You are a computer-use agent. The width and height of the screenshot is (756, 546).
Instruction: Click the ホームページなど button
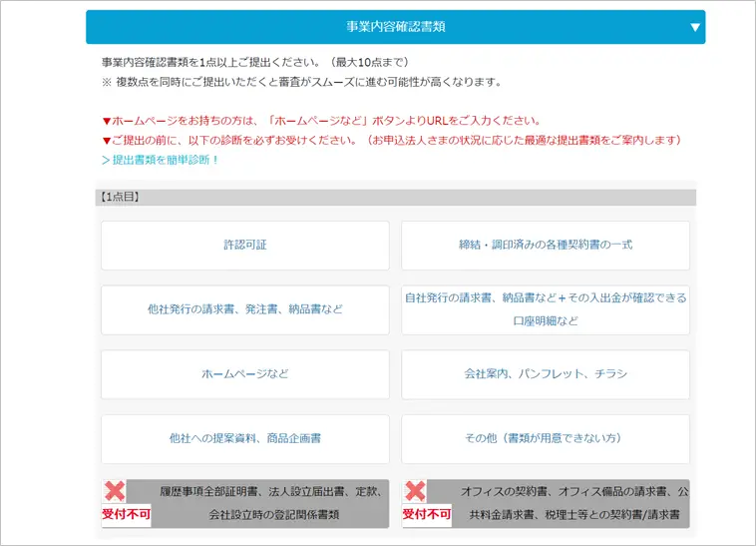(244, 374)
